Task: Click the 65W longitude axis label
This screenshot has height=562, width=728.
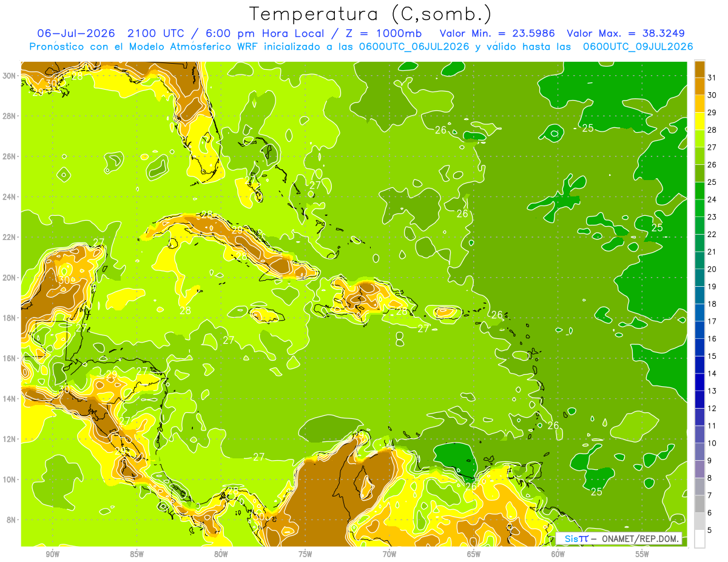Action: (474, 554)
